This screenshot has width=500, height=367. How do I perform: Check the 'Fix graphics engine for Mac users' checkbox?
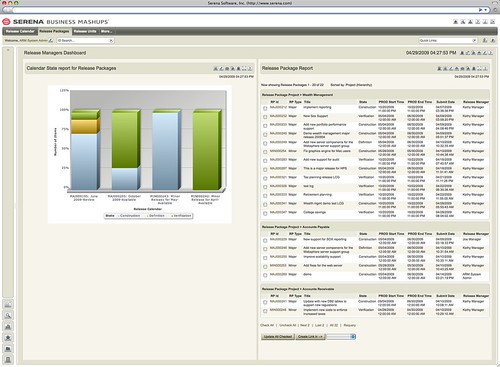tap(265, 152)
